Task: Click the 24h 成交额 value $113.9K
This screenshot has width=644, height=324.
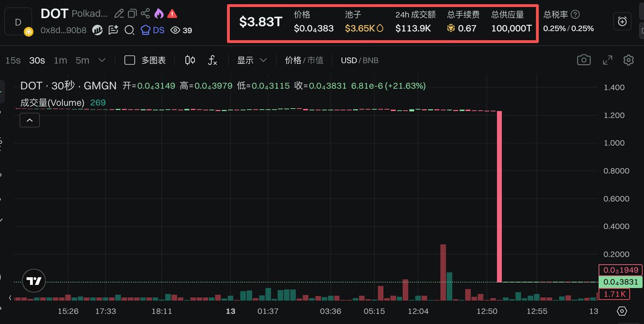Action: (x=413, y=28)
